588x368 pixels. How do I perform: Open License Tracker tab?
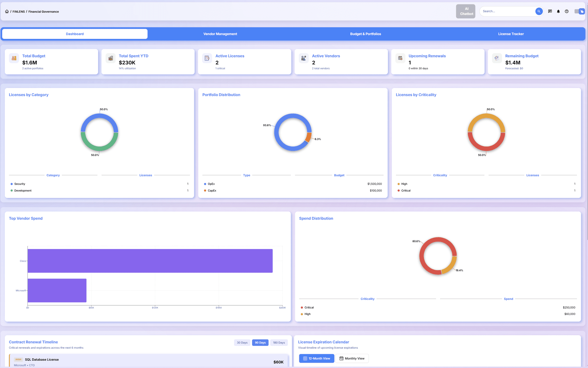[511, 34]
